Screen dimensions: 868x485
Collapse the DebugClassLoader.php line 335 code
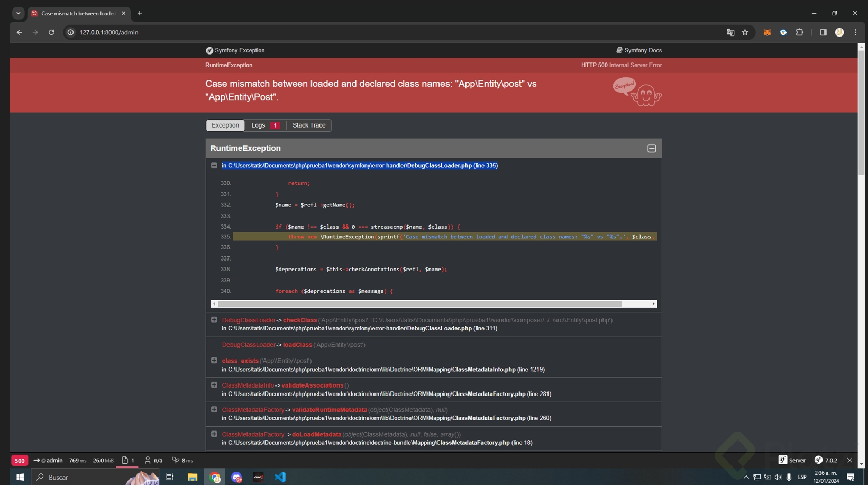click(x=214, y=165)
